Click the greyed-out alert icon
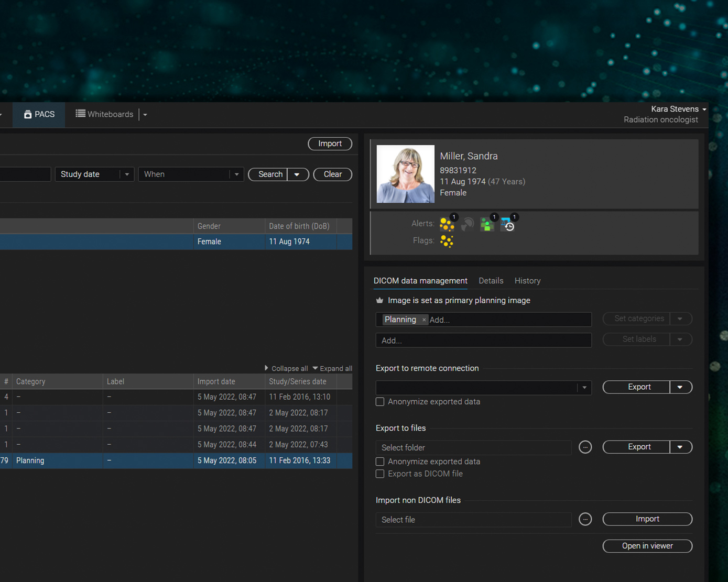Image resolution: width=728 pixels, height=582 pixels. coord(467,224)
